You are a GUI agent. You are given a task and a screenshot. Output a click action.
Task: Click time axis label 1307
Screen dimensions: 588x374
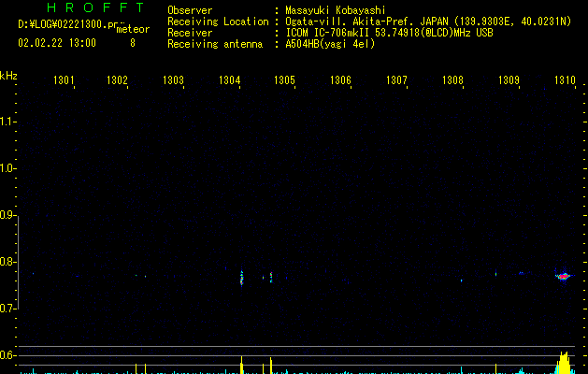pyautogui.click(x=396, y=80)
